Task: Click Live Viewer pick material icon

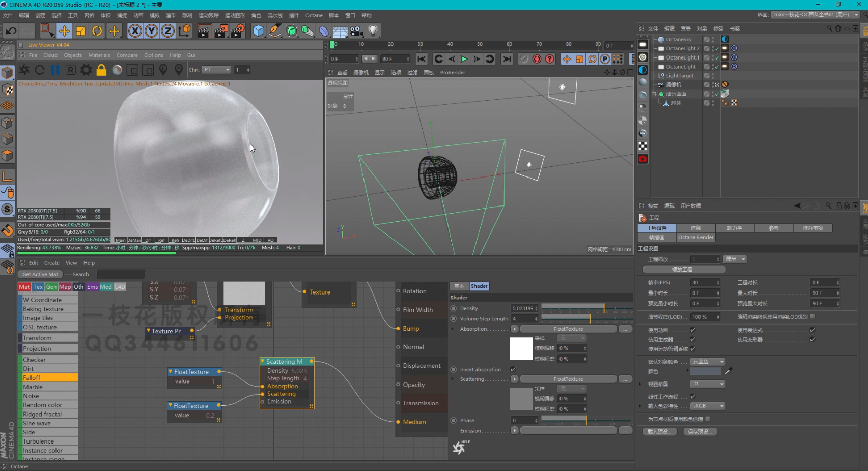Action: click(179, 70)
